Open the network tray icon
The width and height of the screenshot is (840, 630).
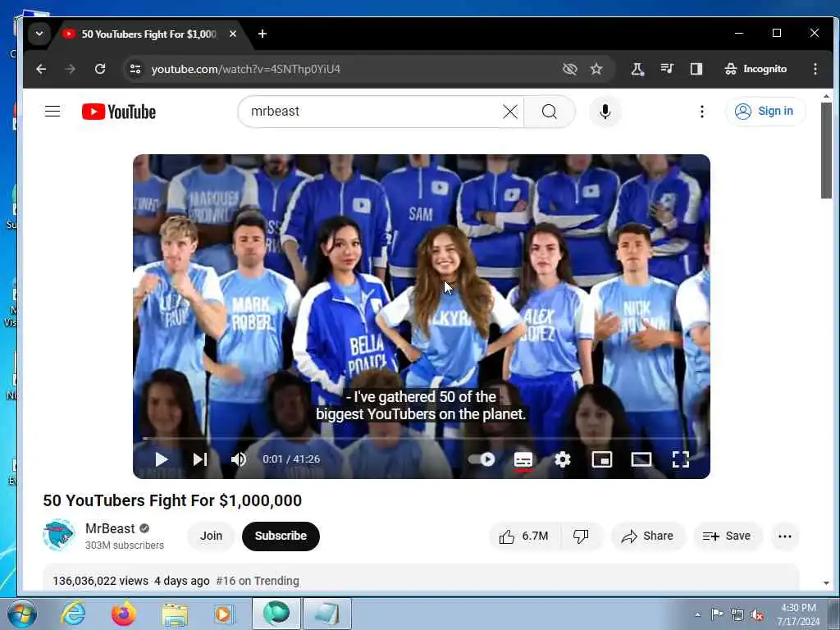pos(737,615)
